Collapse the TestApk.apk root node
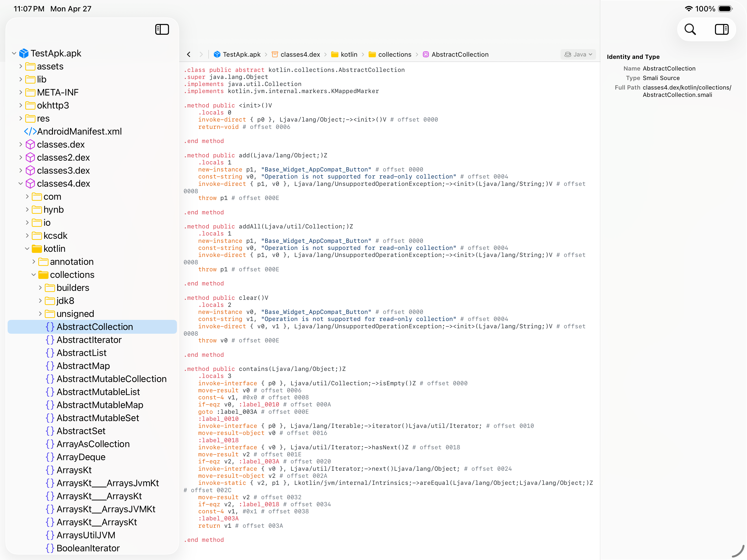Image resolution: width=747 pixels, height=560 pixels. point(14,53)
